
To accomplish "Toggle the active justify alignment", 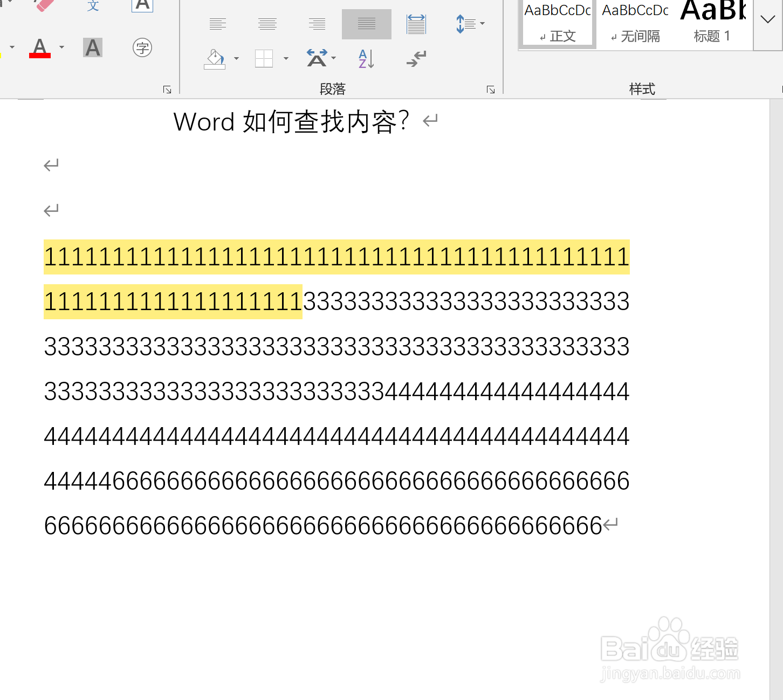I will click(x=367, y=24).
